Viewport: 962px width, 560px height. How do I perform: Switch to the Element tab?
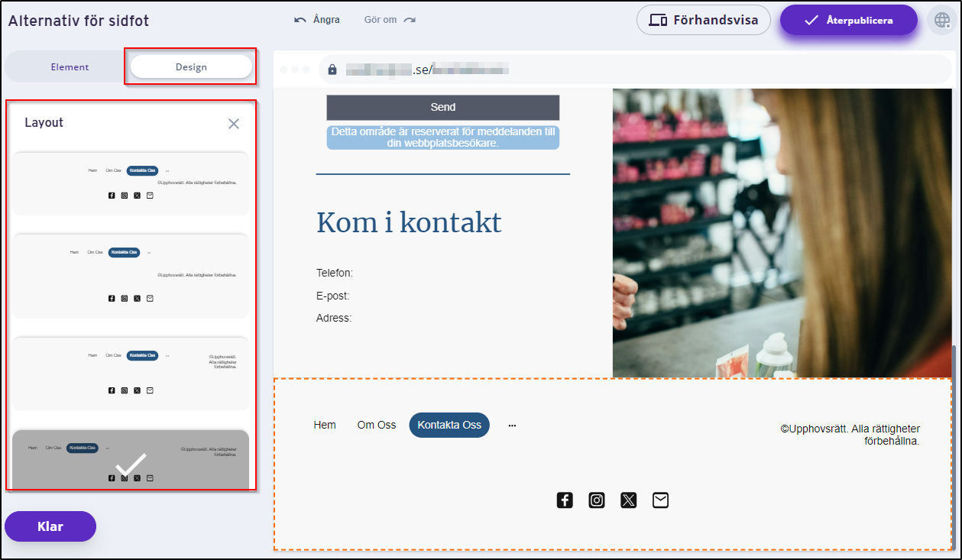(70, 67)
